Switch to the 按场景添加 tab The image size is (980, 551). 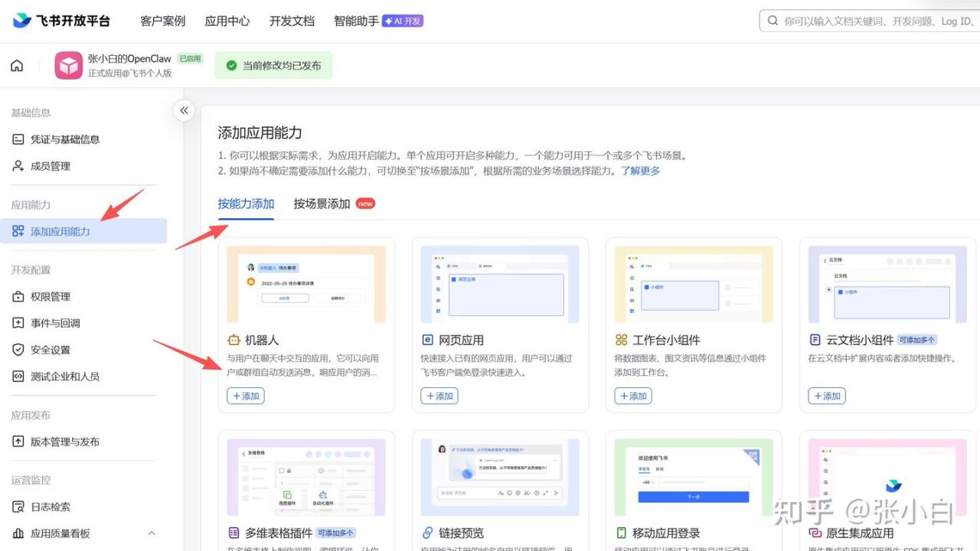[322, 204]
